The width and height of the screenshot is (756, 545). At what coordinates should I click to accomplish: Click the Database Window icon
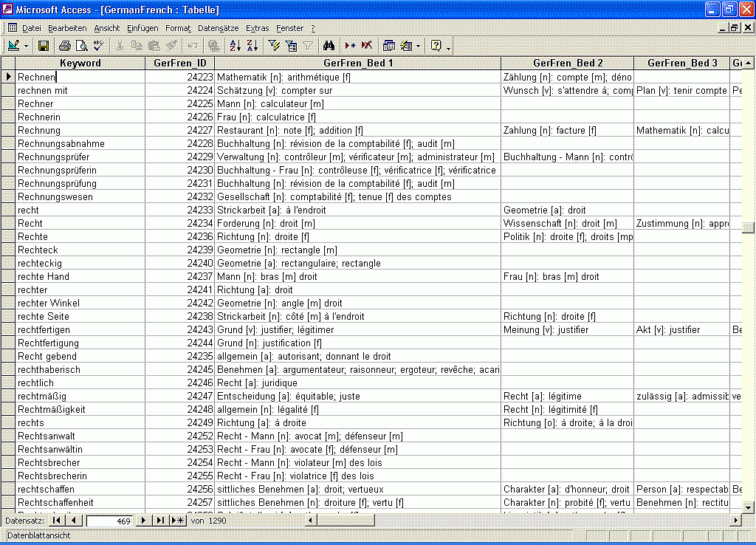point(388,46)
